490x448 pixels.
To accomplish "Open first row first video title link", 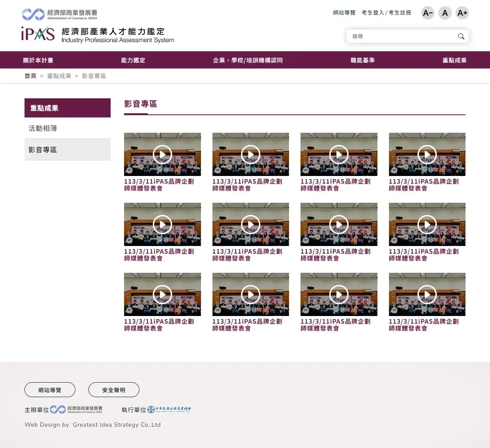I will click(x=159, y=185).
